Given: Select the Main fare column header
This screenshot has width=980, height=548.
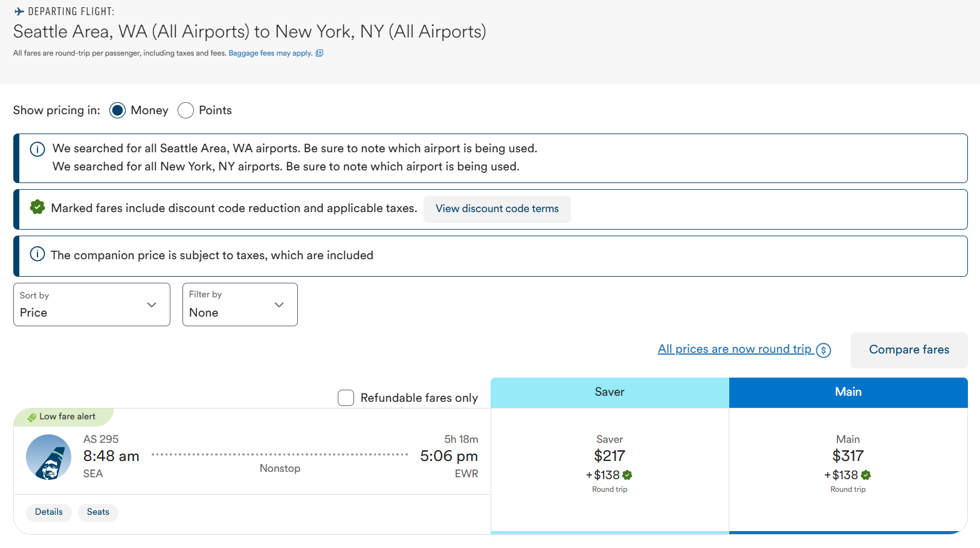Looking at the screenshot, I should (x=848, y=392).
